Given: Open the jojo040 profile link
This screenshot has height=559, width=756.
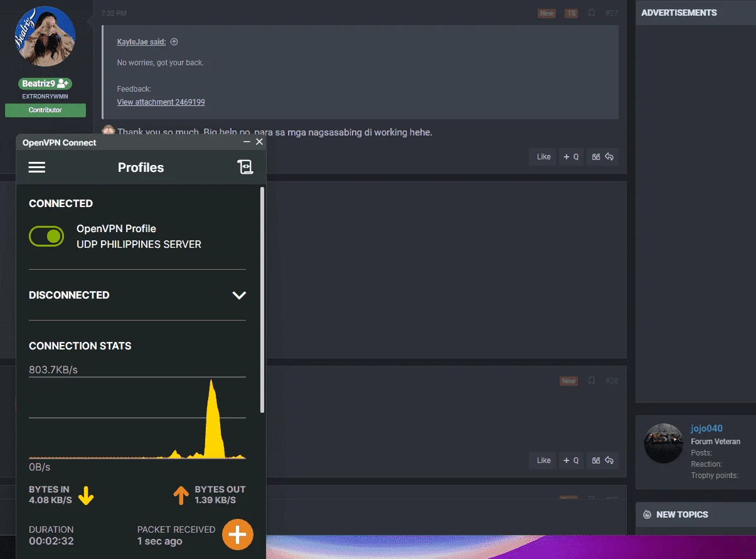Looking at the screenshot, I should pyautogui.click(x=706, y=429).
